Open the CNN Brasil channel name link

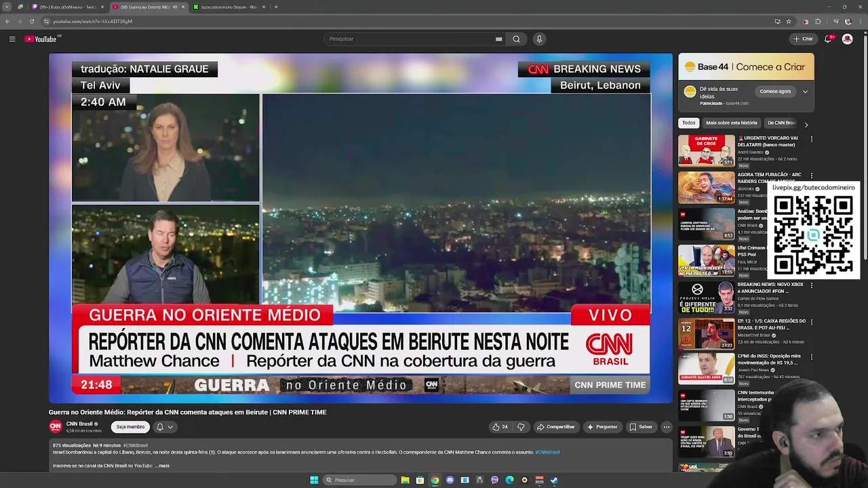coord(79,424)
